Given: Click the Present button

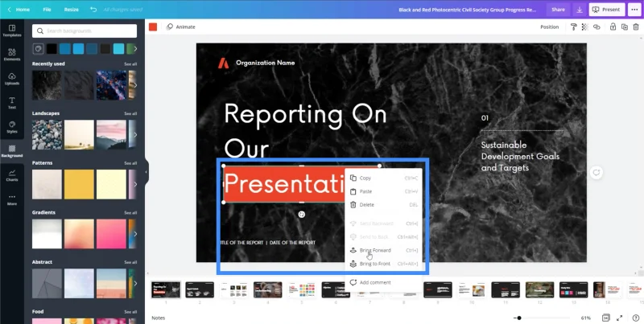Looking at the screenshot, I should pos(607,10).
